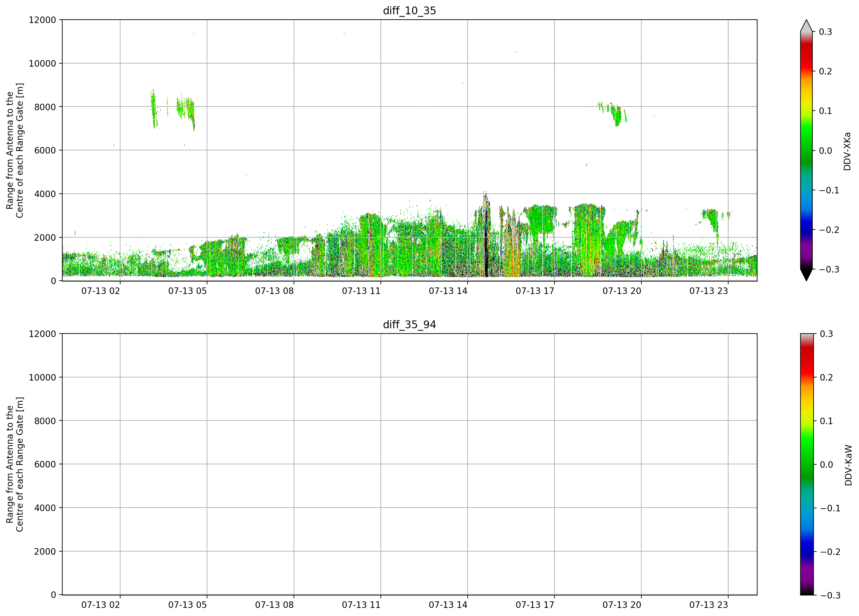This screenshot has width=859, height=616.
Task: Click the 12000 y-tick of diff_10_35 plot
Action: pyautogui.click(x=42, y=20)
